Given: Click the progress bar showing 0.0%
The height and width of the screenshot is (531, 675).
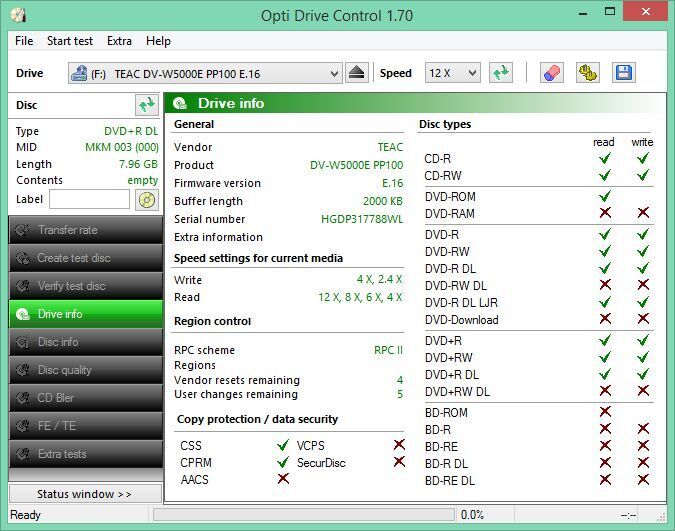Looking at the screenshot, I should (304, 515).
